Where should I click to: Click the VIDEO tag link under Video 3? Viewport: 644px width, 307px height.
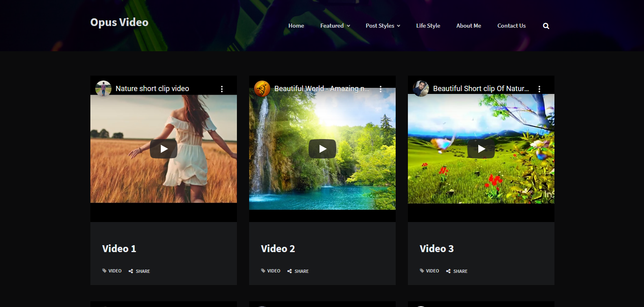point(432,271)
